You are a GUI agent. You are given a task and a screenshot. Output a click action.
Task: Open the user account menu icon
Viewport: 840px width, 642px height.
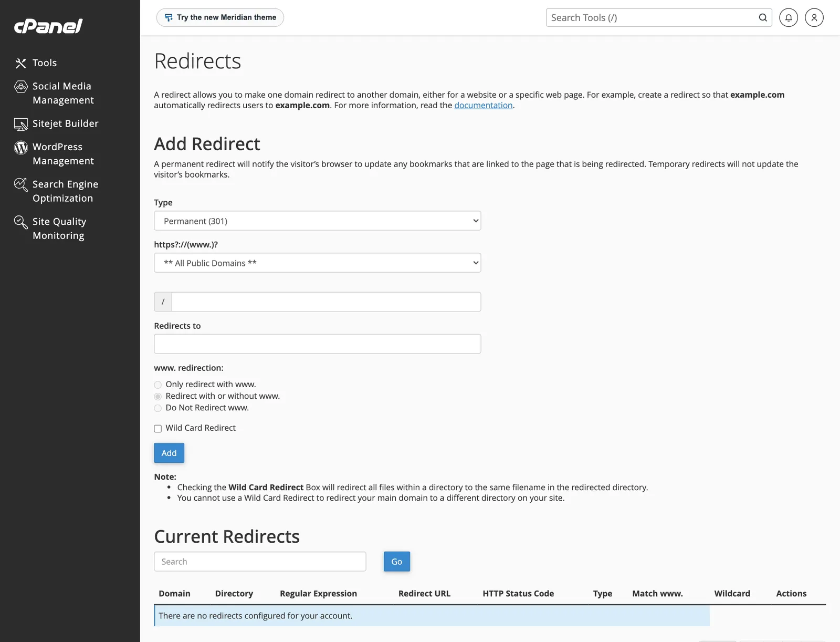coord(814,17)
